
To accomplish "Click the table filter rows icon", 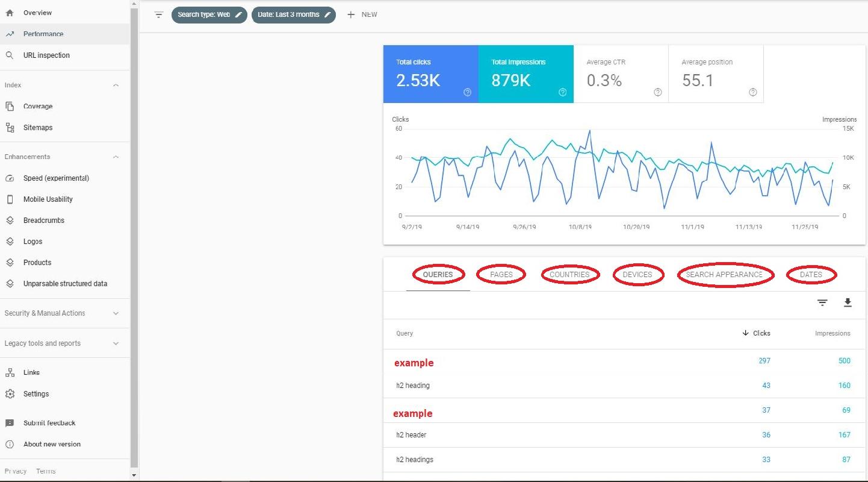I will [822, 302].
